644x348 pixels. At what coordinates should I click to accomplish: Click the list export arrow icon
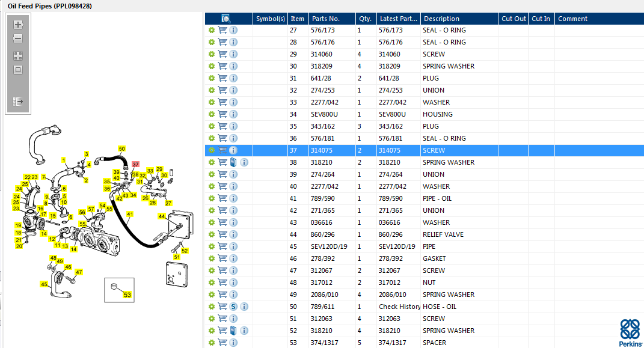(17, 102)
